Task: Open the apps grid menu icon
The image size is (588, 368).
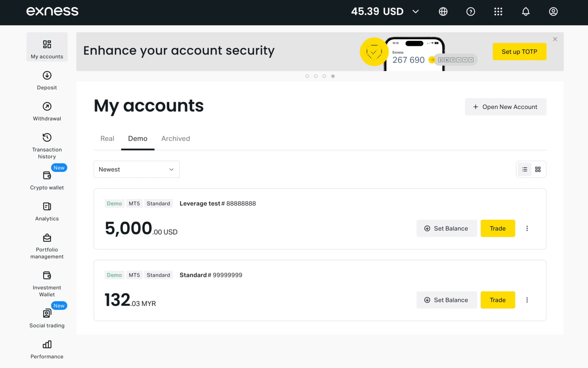Action: [x=498, y=12]
